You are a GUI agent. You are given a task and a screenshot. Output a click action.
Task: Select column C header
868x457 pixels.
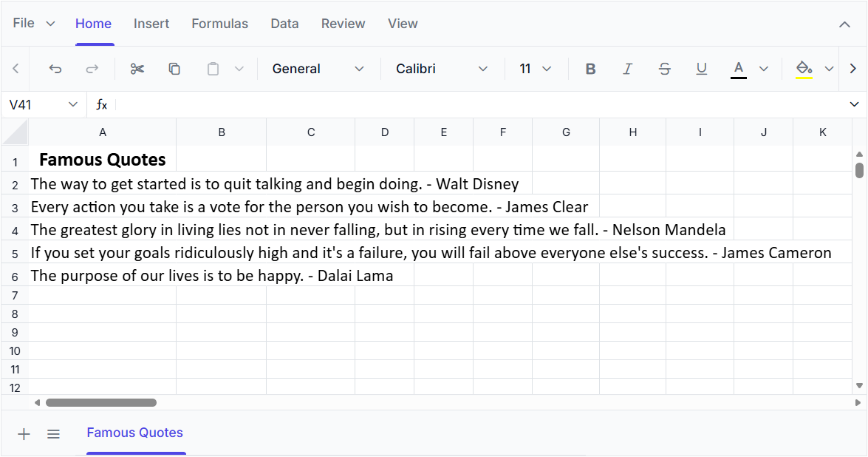click(310, 132)
